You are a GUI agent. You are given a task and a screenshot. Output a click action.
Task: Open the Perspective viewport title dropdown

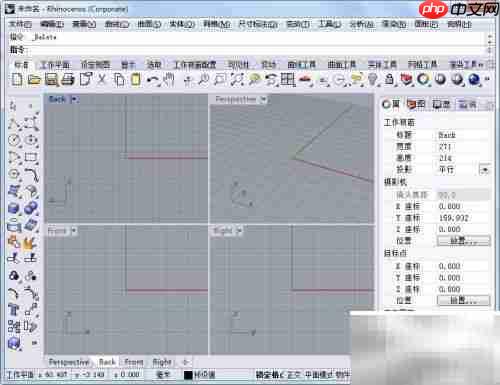[264, 99]
